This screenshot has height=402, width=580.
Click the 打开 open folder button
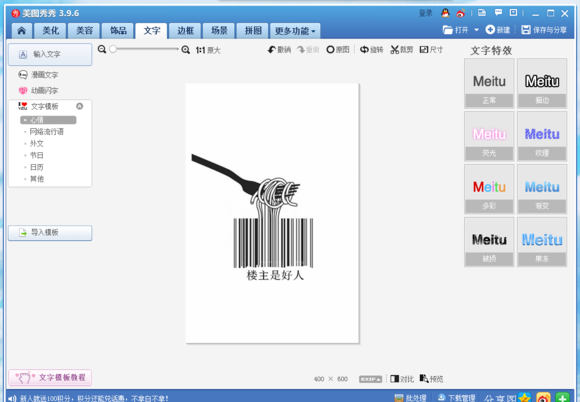456,30
